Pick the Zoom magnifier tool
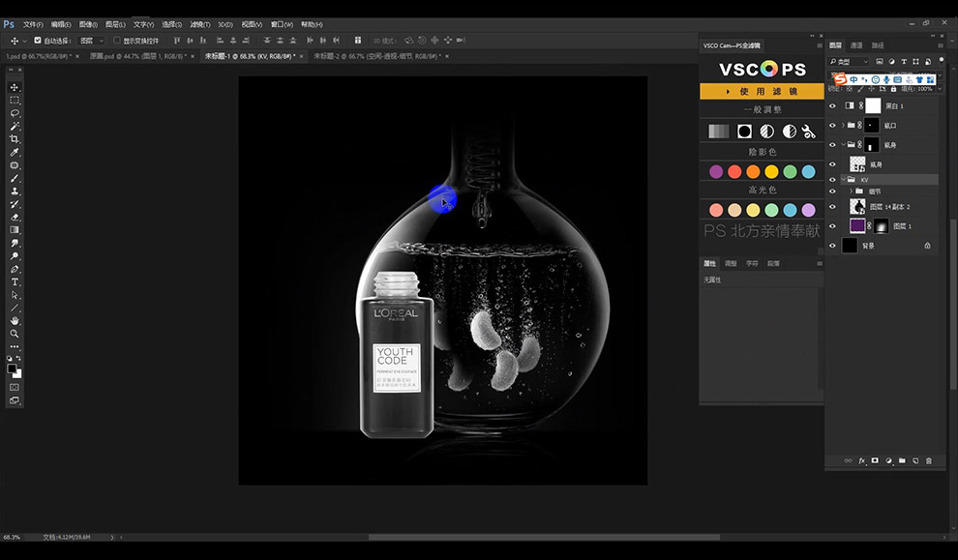Screen dimensions: 958x560 [15, 334]
